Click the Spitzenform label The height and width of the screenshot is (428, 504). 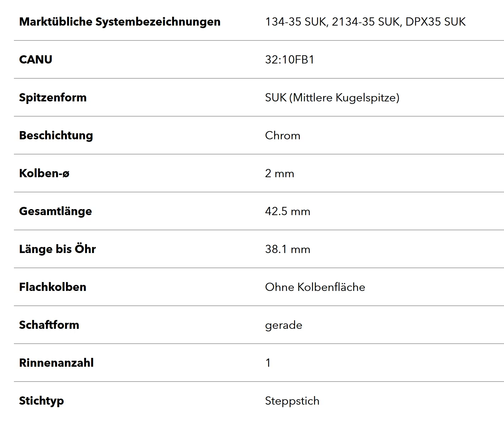click(53, 98)
